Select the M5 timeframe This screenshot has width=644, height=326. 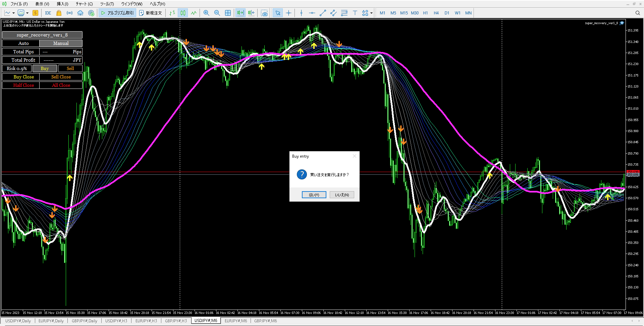(393, 13)
